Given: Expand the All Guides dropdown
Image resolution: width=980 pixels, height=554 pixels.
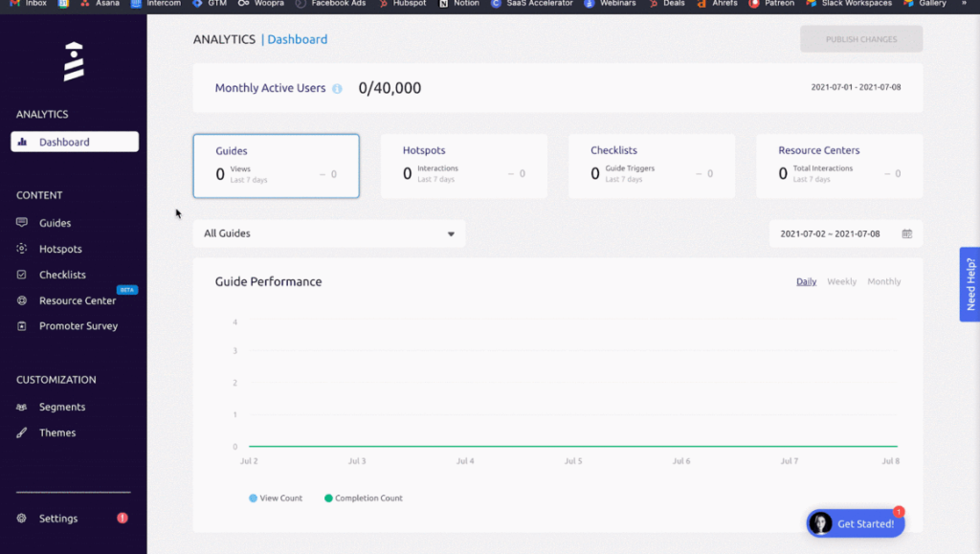Looking at the screenshot, I should click(x=450, y=233).
